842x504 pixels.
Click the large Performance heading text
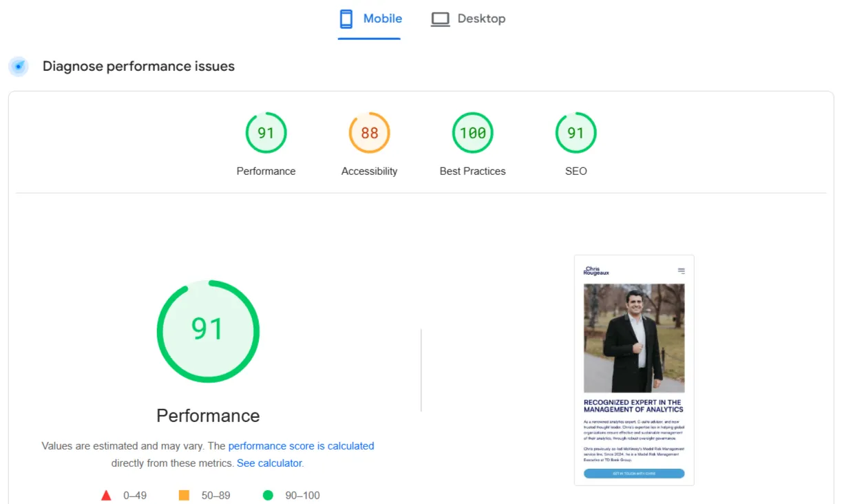click(x=208, y=416)
